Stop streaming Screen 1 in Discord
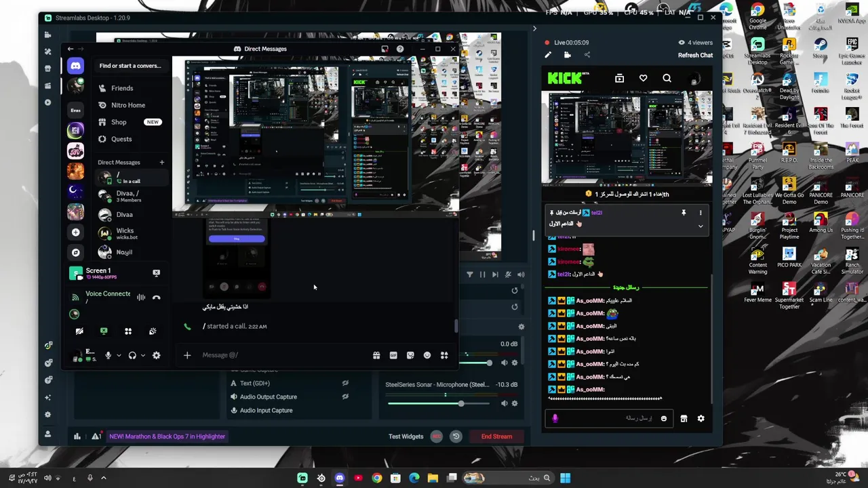 157,273
